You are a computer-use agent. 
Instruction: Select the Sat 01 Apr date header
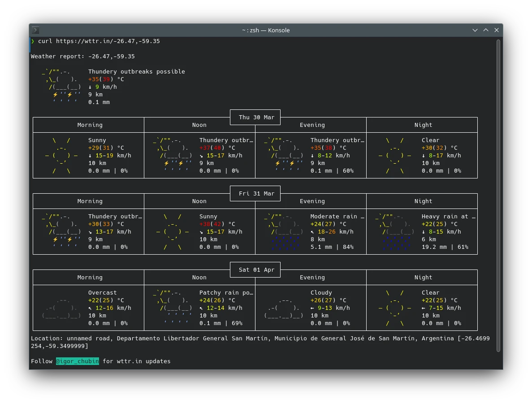[x=256, y=270]
